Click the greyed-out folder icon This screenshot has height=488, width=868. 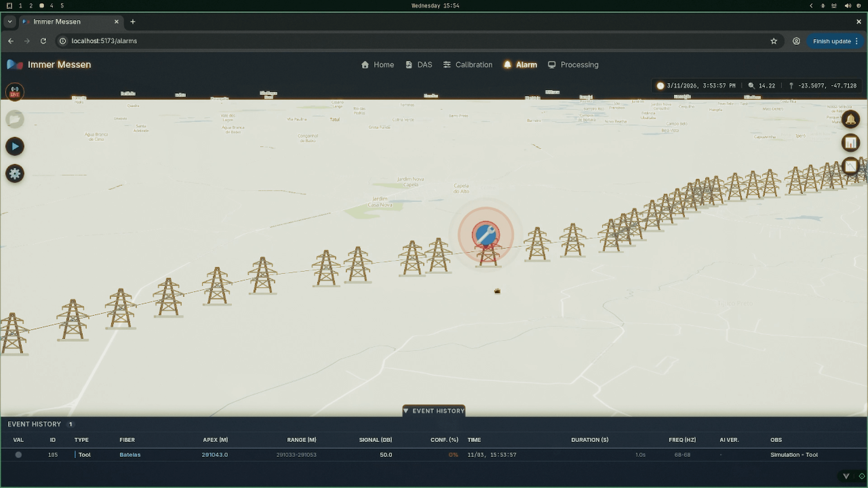(15, 119)
